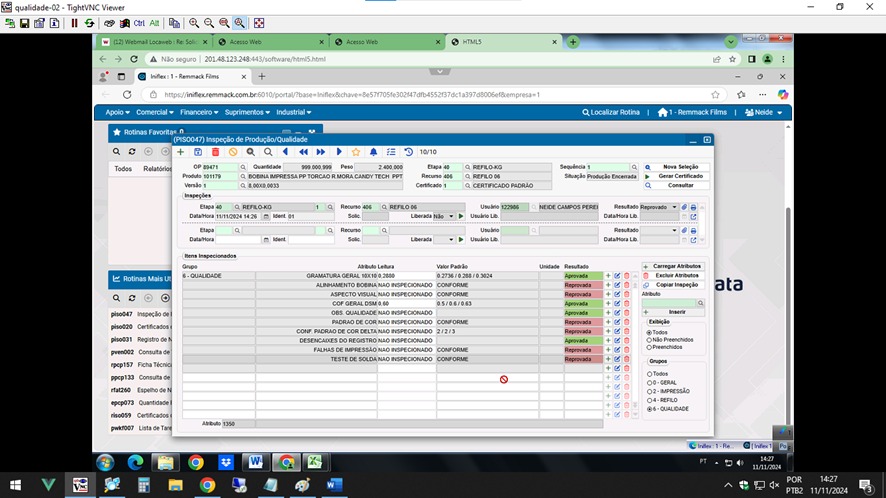Mark the routine as favorite with the star icon
886x498 pixels.
click(356, 152)
